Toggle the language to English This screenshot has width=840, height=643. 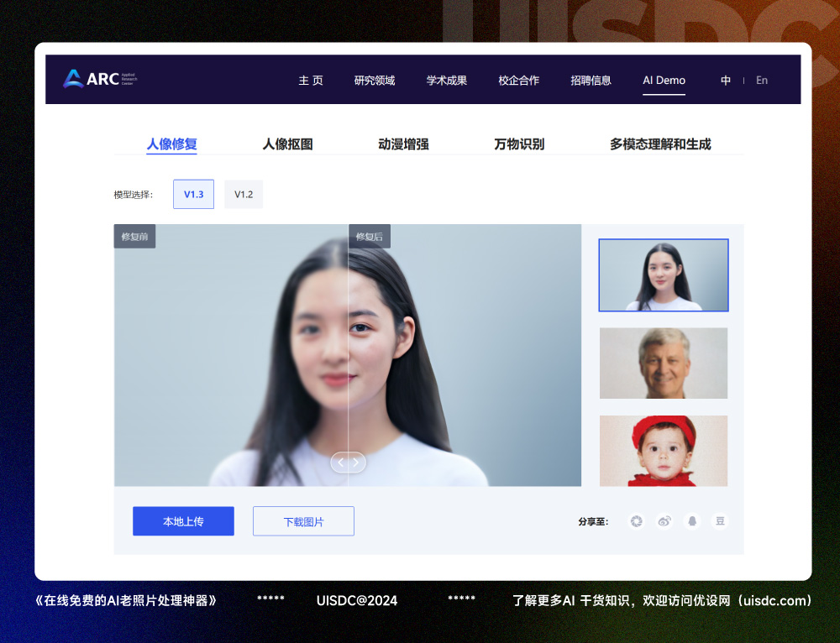point(762,80)
